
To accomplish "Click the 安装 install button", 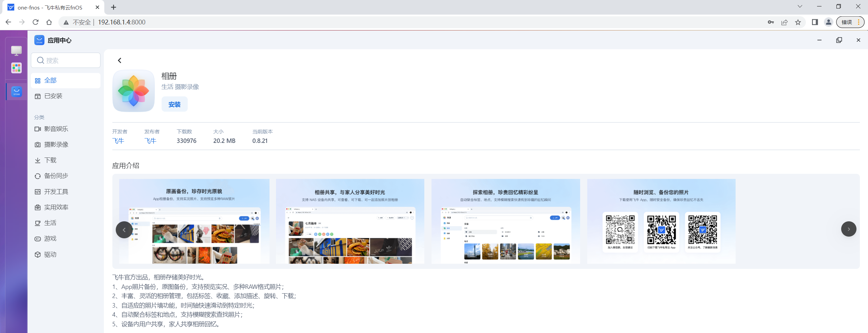I will click(x=174, y=104).
